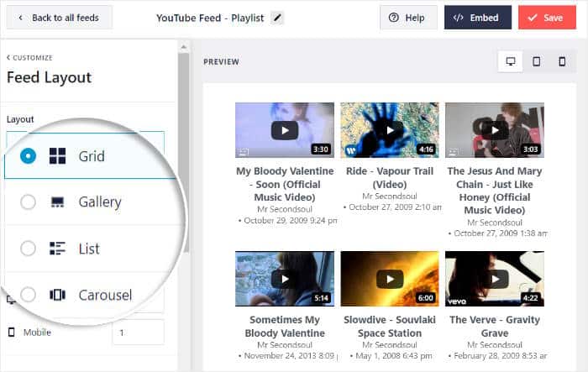Select the List layout radio button
Viewport: 588px width, 372px height.
[28, 249]
